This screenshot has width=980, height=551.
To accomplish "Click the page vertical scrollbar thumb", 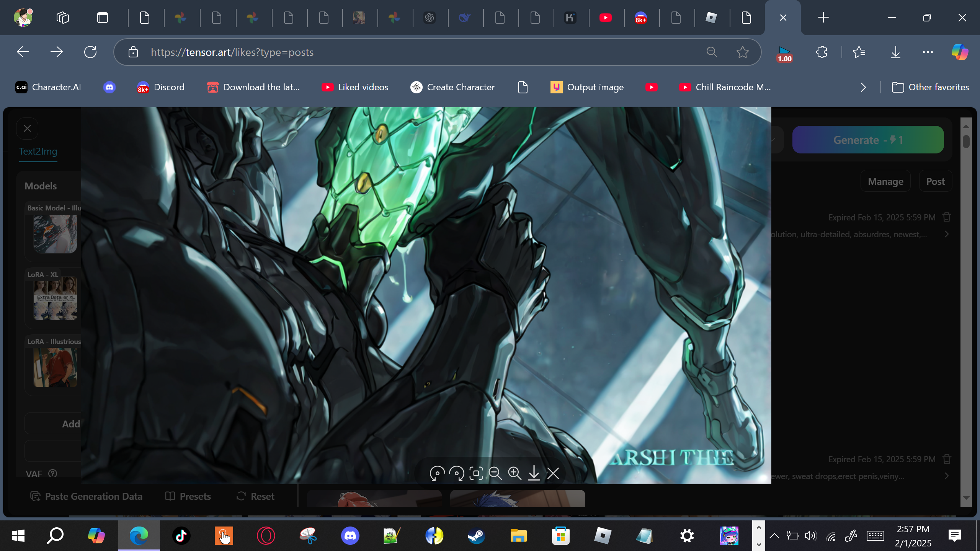I will pos(966,142).
